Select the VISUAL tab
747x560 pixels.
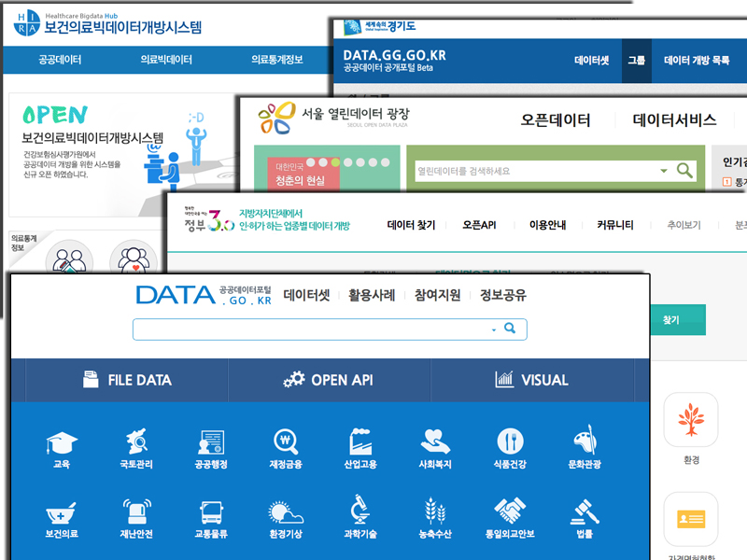click(x=532, y=380)
